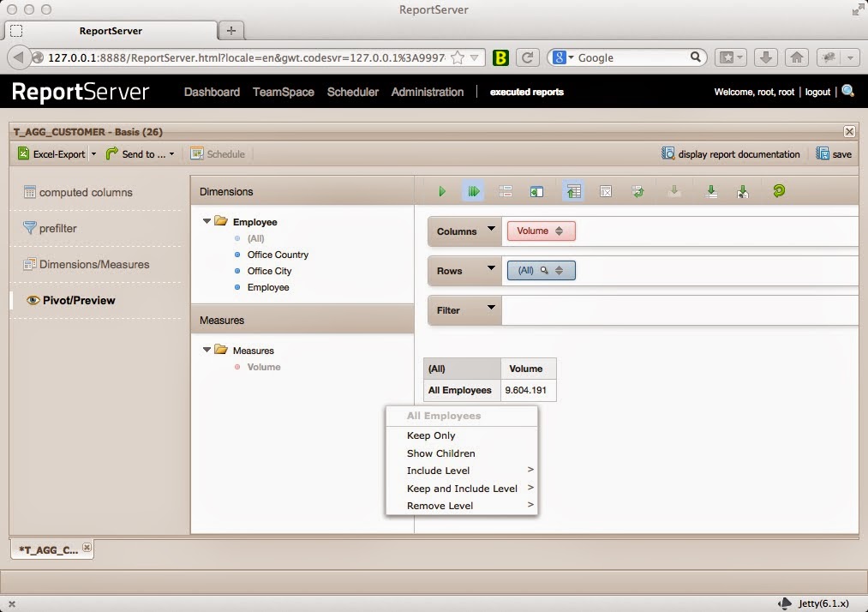The height and width of the screenshot is (612, 868).
Task: Click the sort arrows on the Volume chip
Action: click(x=560, y=231)
